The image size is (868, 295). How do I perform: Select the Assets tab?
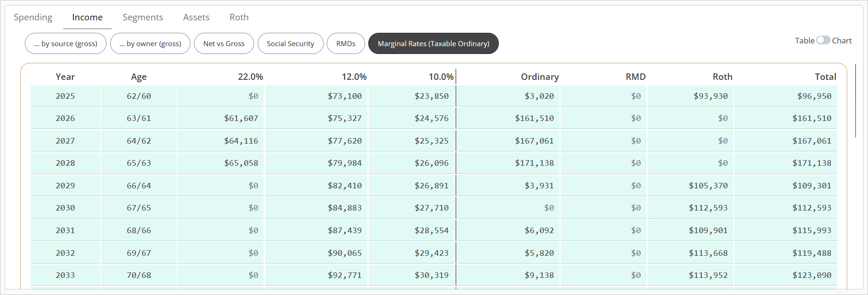click(196, 17)
